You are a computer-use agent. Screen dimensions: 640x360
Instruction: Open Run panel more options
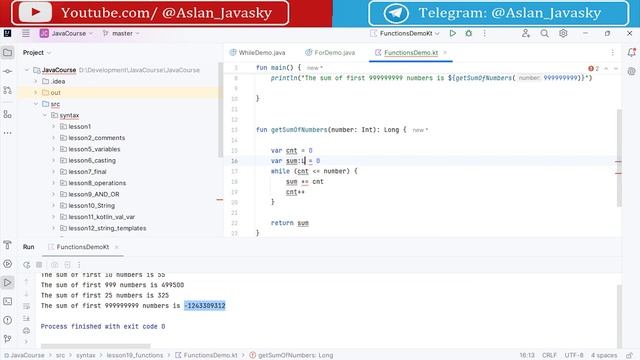(x=79, y=265)
